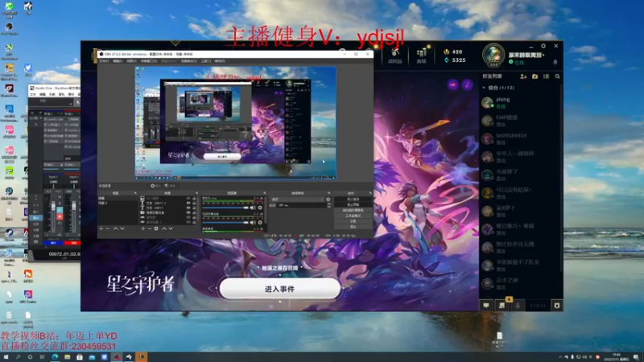Open the second menu (编辑) in OBS menu bar
Viewport: 644px width, 362px height.
pyautogui.click(x=118, y=61)
